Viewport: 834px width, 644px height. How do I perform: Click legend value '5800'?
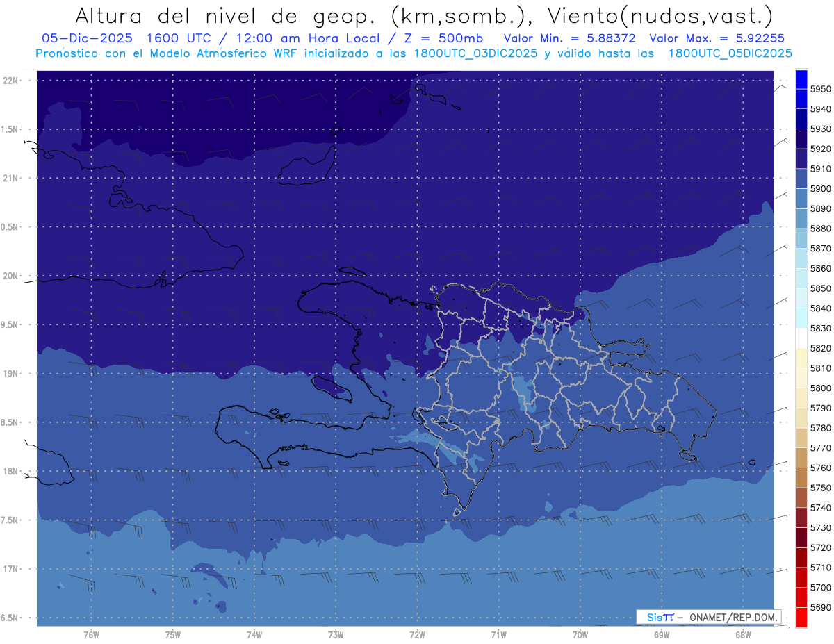click(x=820, y=388)
